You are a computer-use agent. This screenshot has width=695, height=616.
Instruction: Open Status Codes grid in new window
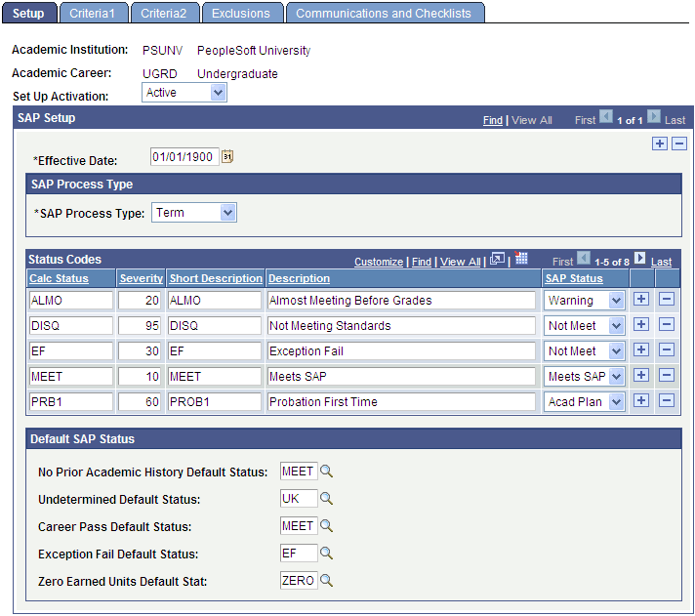coord(497,259)
